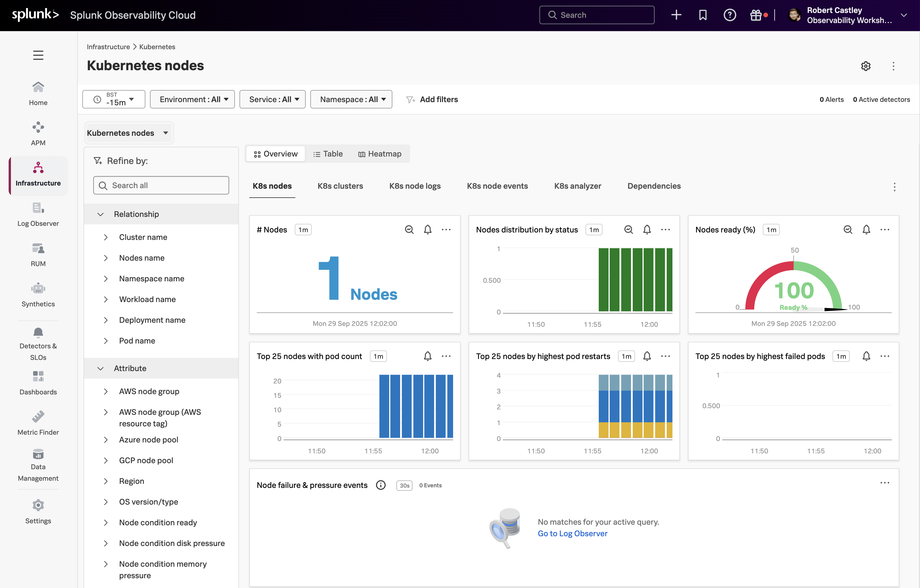The image size is (920, 588).
Task: Switch to K8s analyzer tab
Action: pos(577,186)
